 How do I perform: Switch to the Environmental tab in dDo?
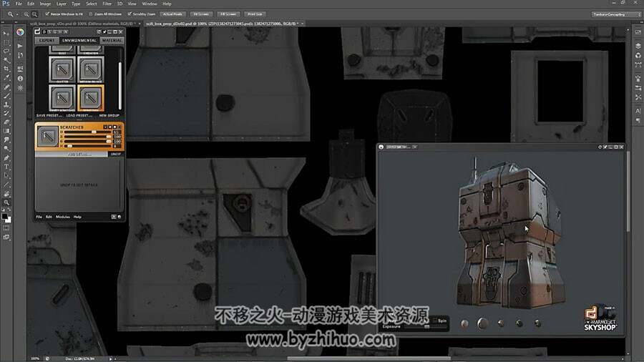coord(79,41)
